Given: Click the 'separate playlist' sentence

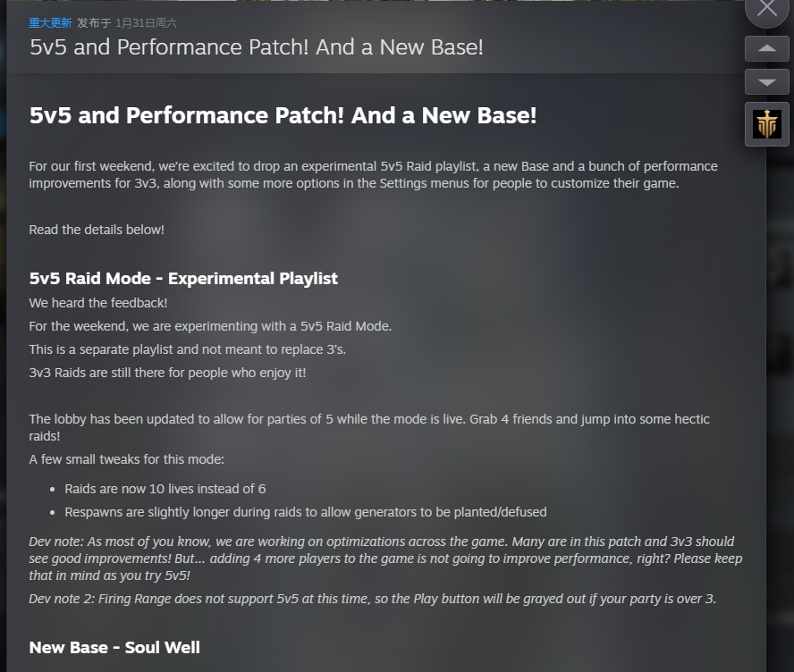Looking at the screenshot, I should pyautogui.click(x=187, y=349).
